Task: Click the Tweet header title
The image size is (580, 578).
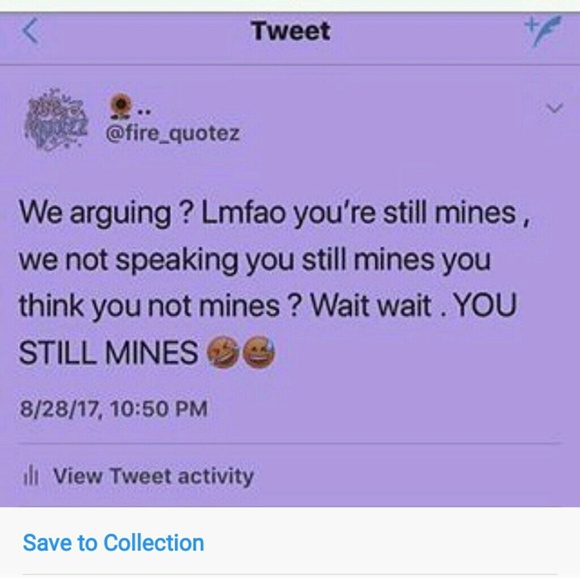Action: [290, 31]
